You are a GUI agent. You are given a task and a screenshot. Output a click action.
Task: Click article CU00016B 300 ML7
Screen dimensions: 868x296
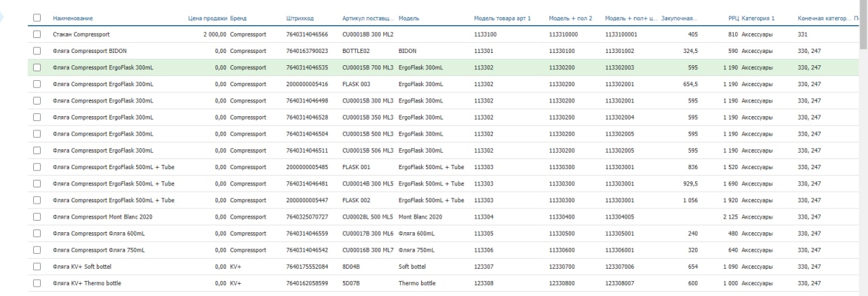coord(368,250)
